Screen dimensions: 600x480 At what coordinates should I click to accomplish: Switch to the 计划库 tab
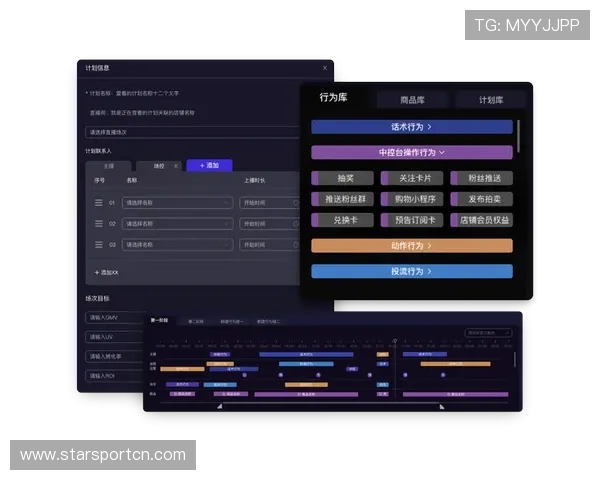coord(490,100)
